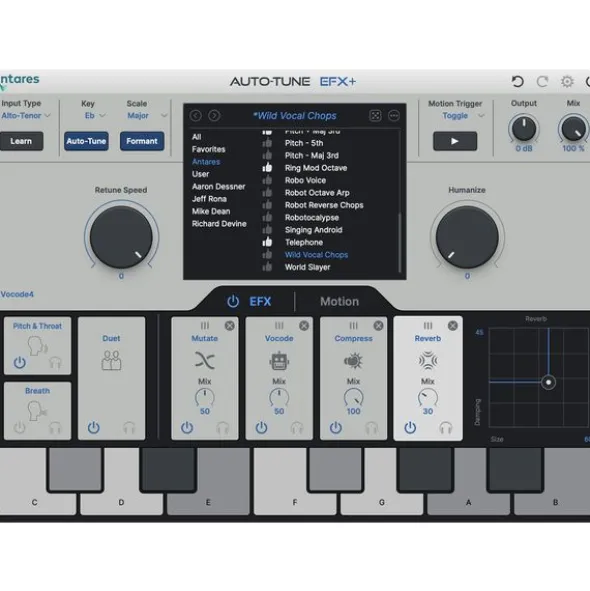Select the All preset category
This screenshot has width=590, height=591.
tap(196, 136)
